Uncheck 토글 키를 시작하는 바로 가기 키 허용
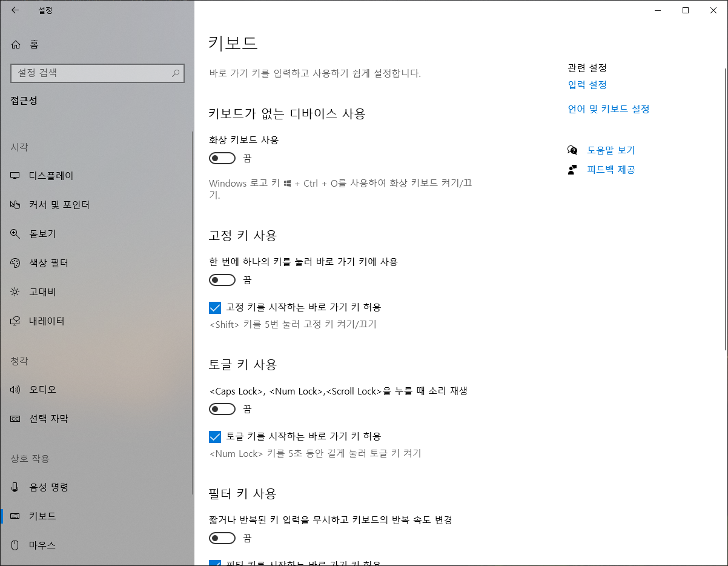The image size is (728, 566). coord(215,436)
